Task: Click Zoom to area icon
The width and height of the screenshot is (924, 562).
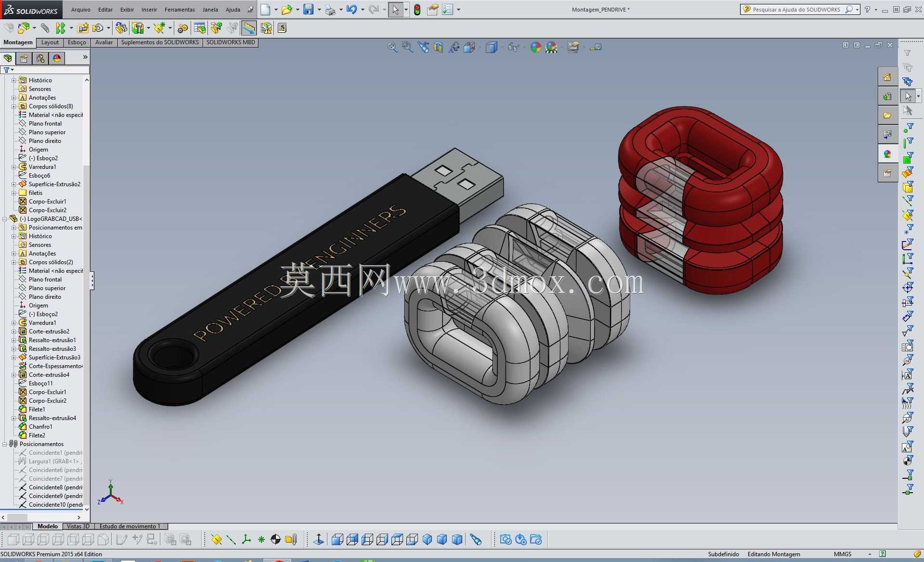Action: (x=407, y=47)
